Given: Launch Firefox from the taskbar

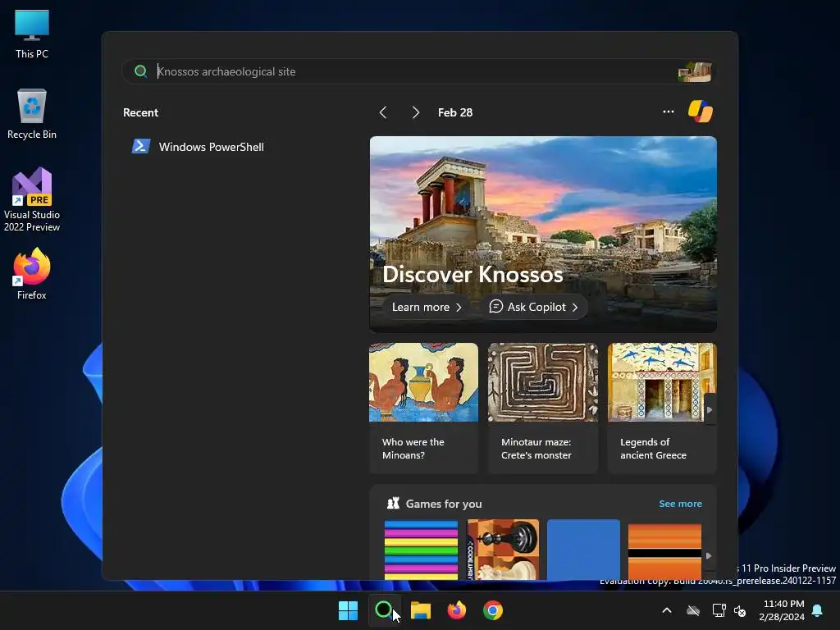Looking at the screenshot, I should coord(456,610).
